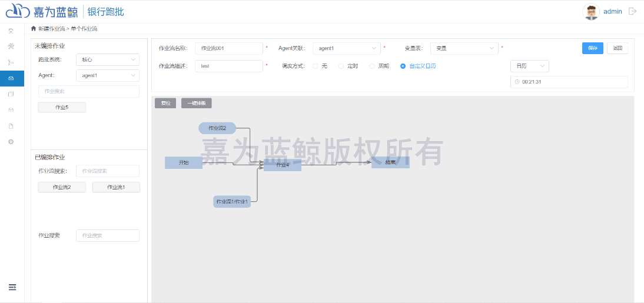Open the document page sidebar icon
644x303 pixels.
pyautogui.click(x=11, y=126)
